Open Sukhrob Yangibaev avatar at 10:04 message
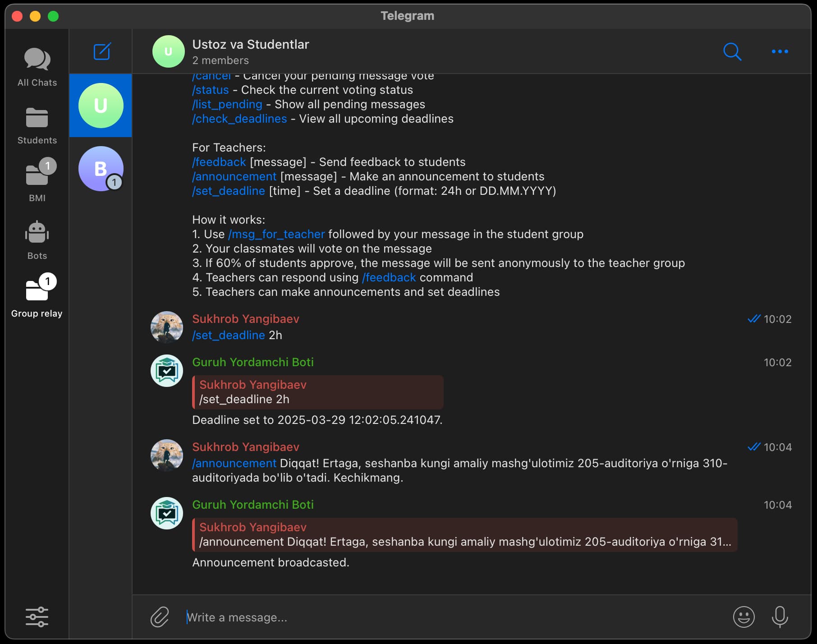Screen dimensions: 817x644 pyautogui.click(x=167, y=455)
